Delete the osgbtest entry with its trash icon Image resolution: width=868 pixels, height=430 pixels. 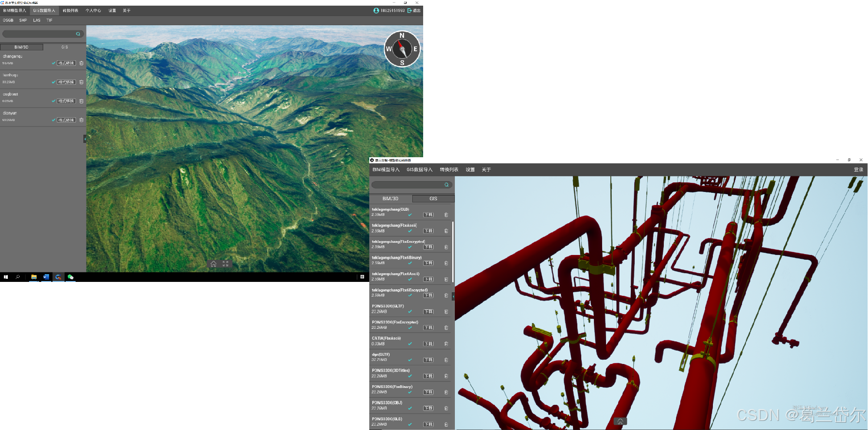tap(81, 101)
